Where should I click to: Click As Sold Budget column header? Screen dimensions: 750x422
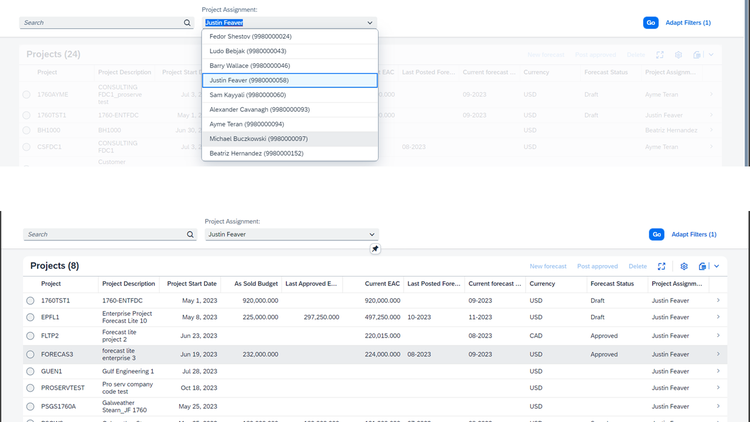tap(256, 284)
